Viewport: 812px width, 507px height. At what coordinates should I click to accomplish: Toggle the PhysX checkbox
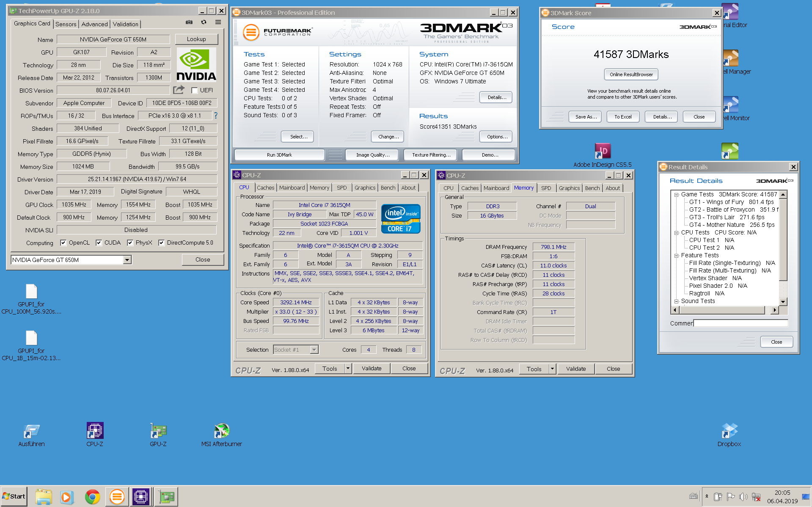click(x=130, y=242)
